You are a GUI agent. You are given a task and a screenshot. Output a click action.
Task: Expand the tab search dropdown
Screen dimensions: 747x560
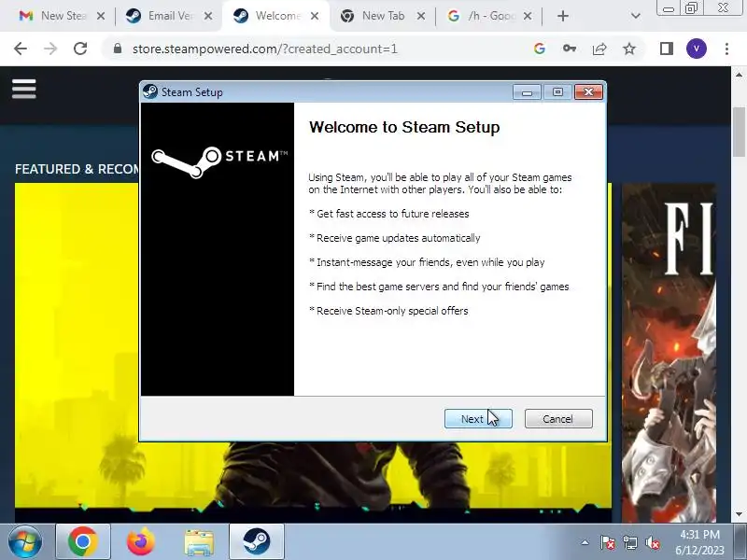tap(636, 16)
